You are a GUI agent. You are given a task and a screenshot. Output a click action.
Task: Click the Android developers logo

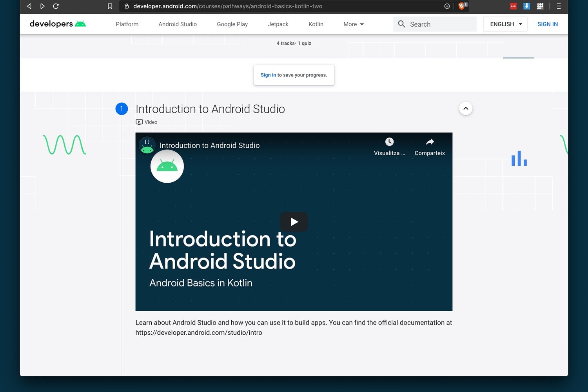click(x=58, y=24)
